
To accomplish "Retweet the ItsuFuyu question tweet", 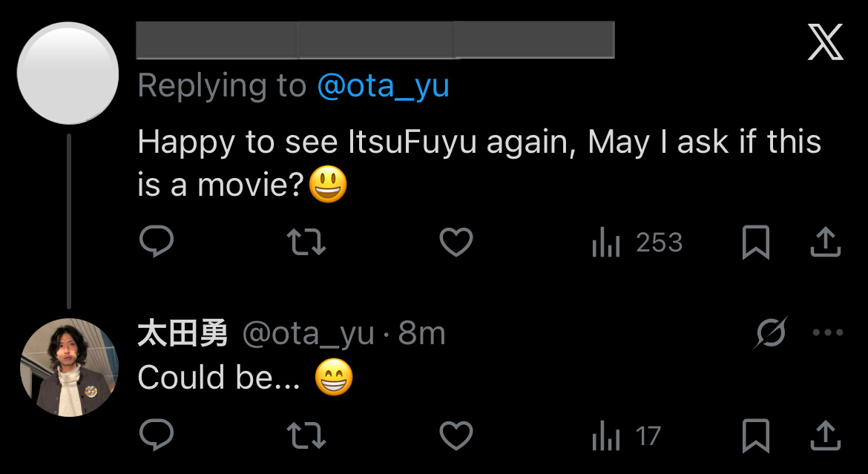I will (306, 242).
